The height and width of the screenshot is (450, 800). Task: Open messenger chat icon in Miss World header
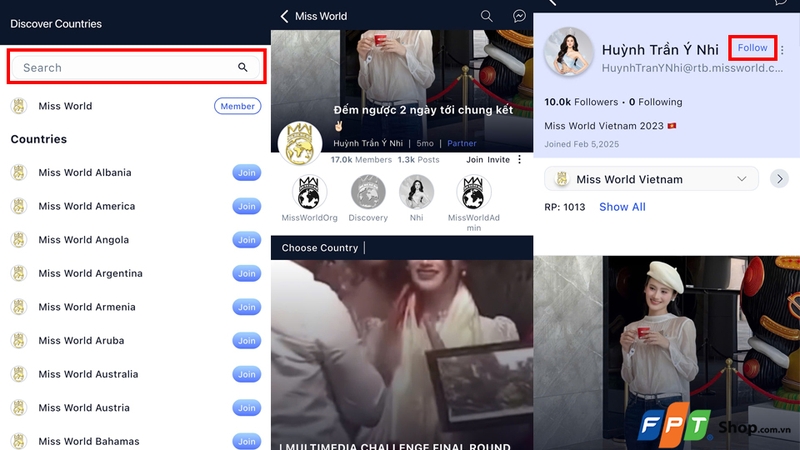click(519, 16)
